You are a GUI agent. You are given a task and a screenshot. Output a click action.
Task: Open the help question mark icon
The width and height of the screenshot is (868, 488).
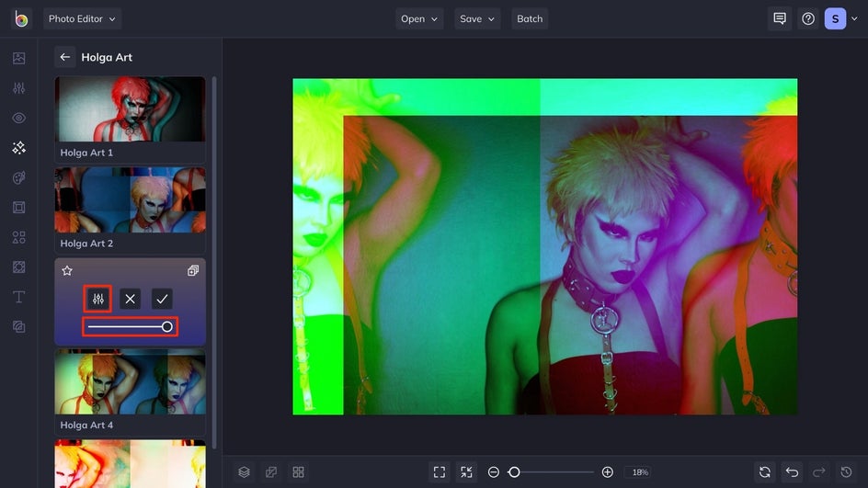pyautogui.click(x=808, y=18)
